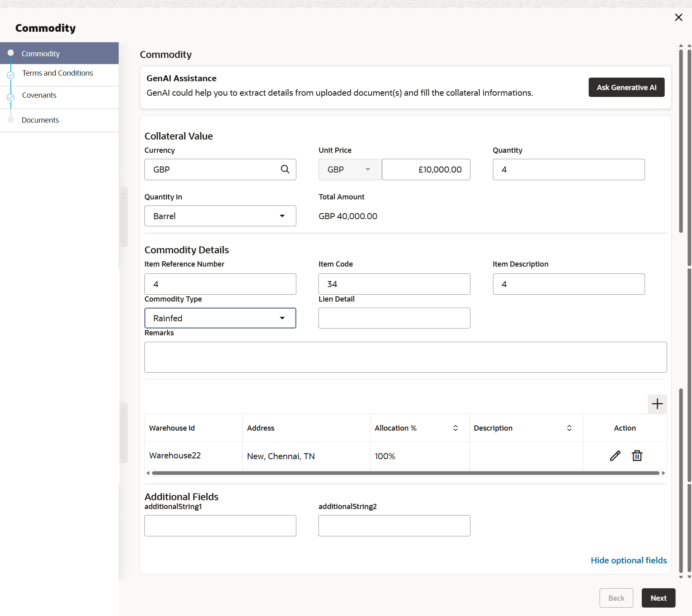The image size is (692, 616).
Task: Open the Commodity Type Rainfed dropdown
Action: (x=220, y=318)
